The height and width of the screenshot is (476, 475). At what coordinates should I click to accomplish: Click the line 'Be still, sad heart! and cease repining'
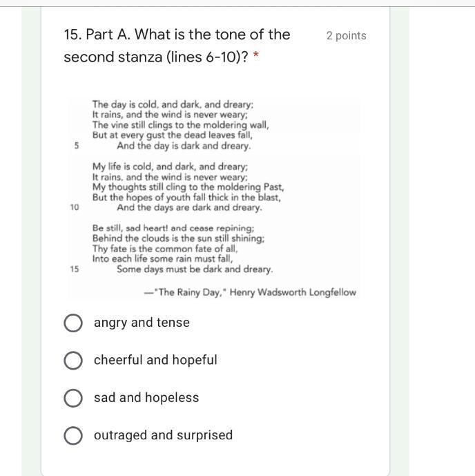[x=173, y=228]
